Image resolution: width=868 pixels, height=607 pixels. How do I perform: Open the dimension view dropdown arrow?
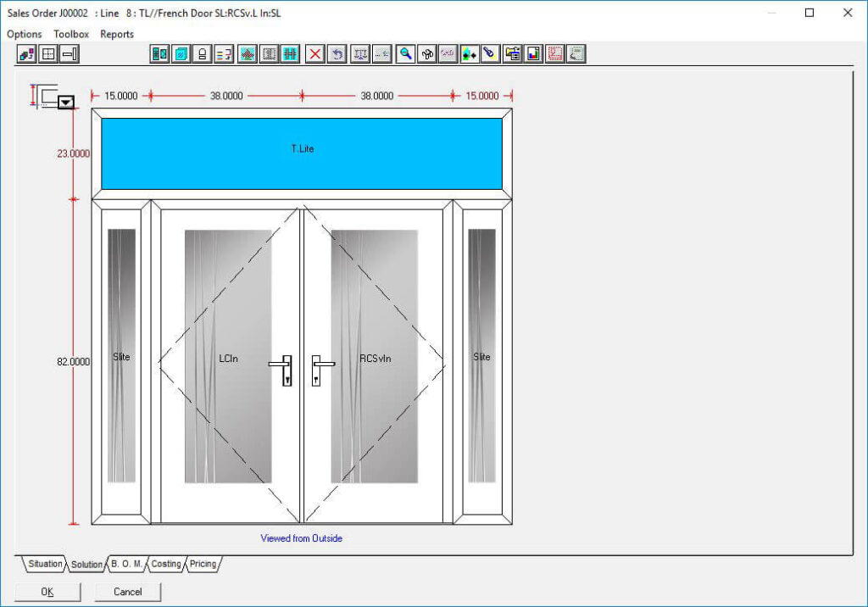coord(66,102)
